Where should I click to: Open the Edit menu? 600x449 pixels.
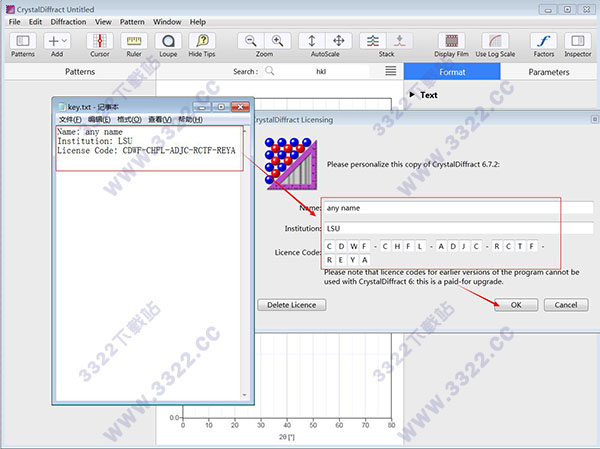pyautogui.click(x=35, y=22)
